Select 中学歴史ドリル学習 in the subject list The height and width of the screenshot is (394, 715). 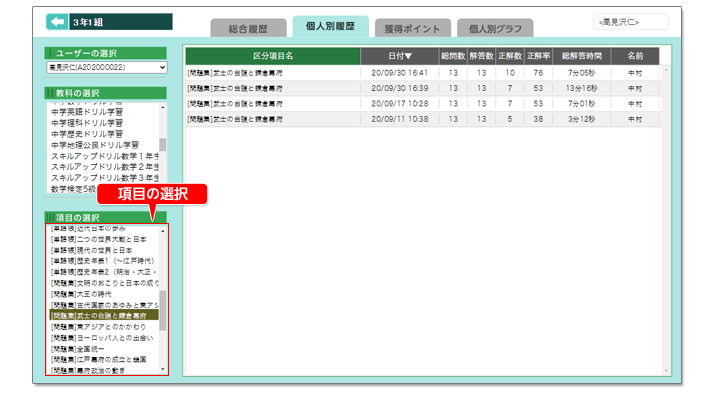[x=87, y=134]
